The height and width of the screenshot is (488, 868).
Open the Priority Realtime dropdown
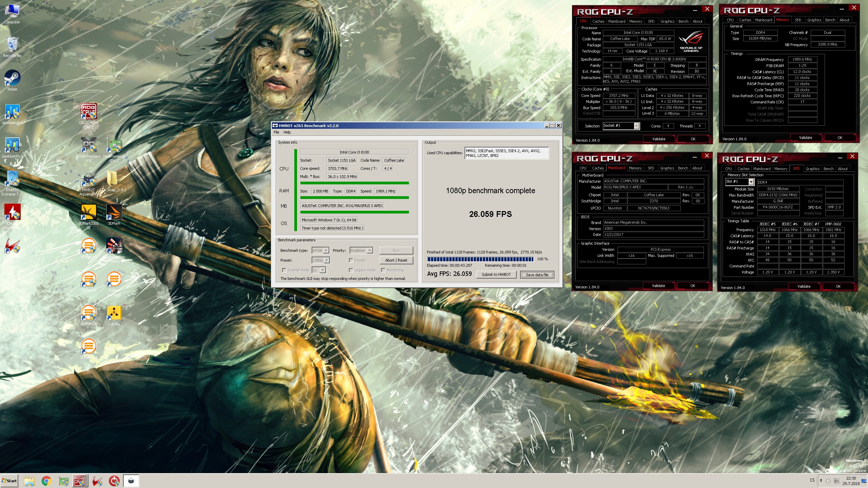(x=361, y=250)
